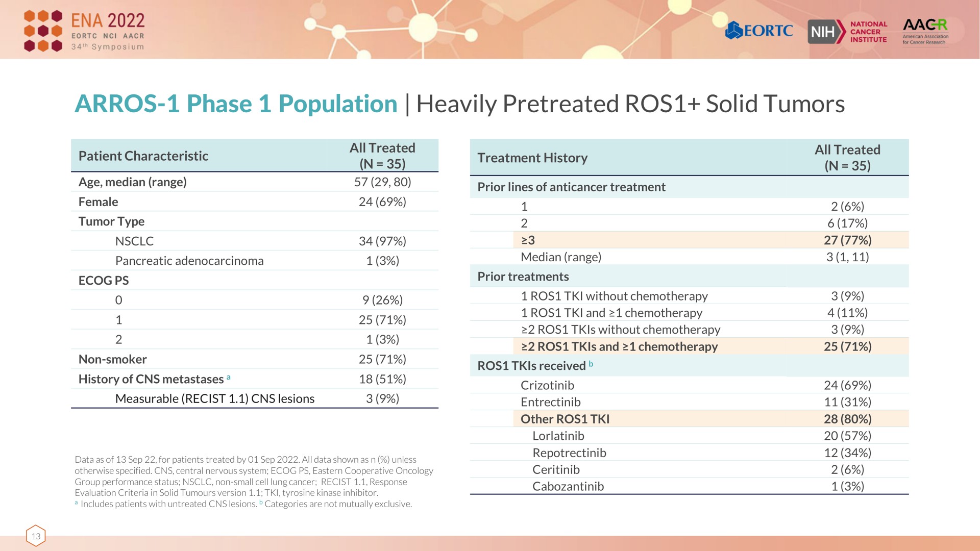Select the value '18 (51%)'
The width and height of the screenshot is (980, 551).
[x=382, y=379]
